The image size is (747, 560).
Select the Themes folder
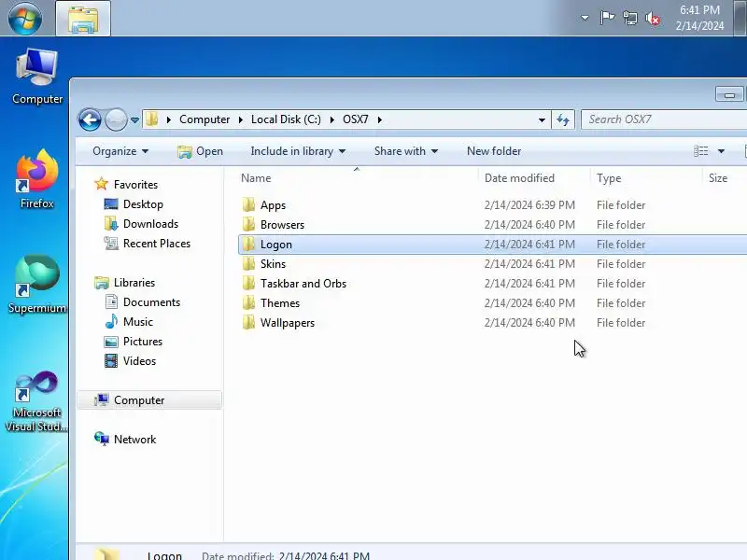[x=280, y=303]
